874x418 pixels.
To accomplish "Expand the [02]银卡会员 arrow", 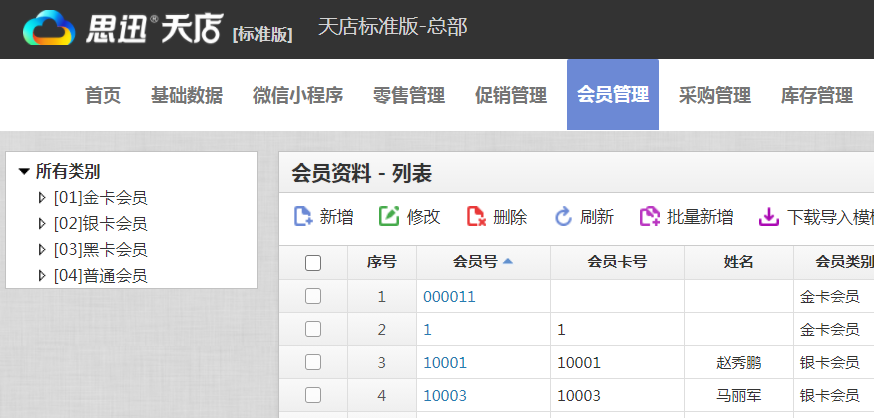I will pos(42,223).
